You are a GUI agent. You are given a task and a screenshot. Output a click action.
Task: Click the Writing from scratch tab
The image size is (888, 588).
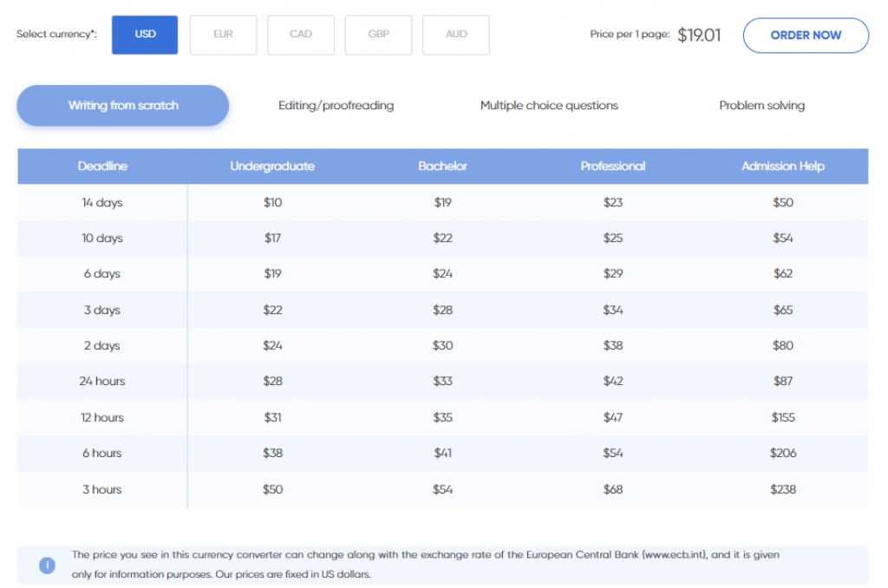tap(122, 104)
